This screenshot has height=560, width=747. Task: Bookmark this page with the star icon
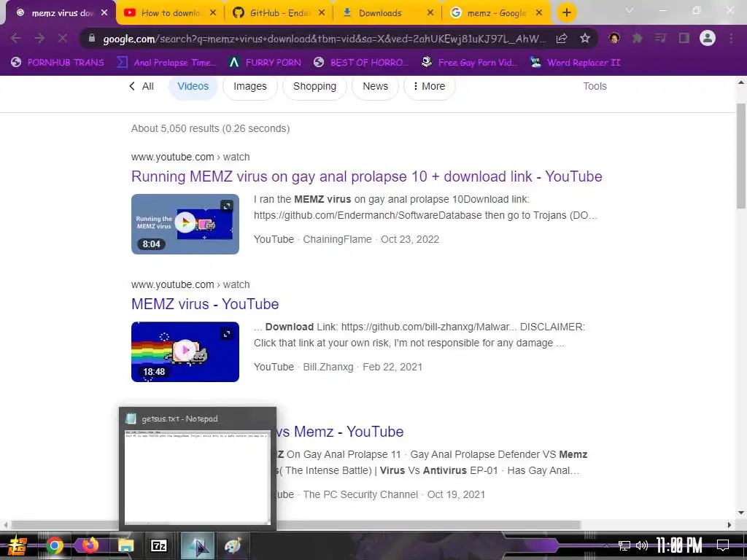pyautogui.click(x=585, y=38)
